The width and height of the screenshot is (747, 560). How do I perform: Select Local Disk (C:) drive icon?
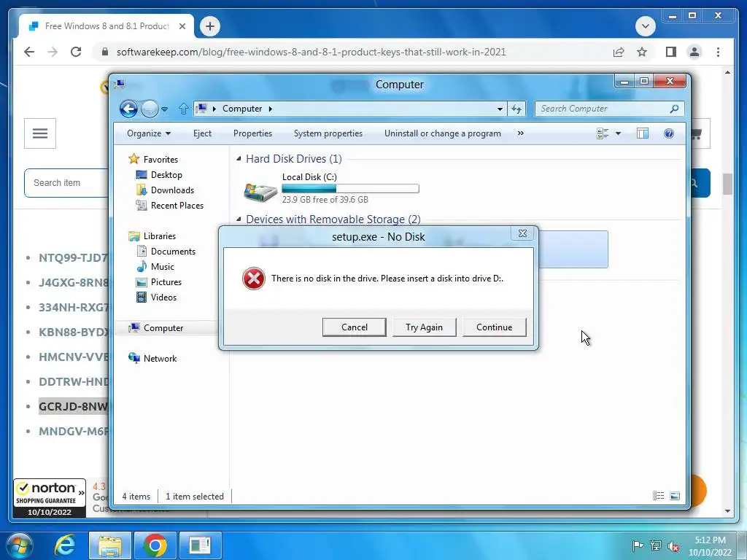coord(260,192)
